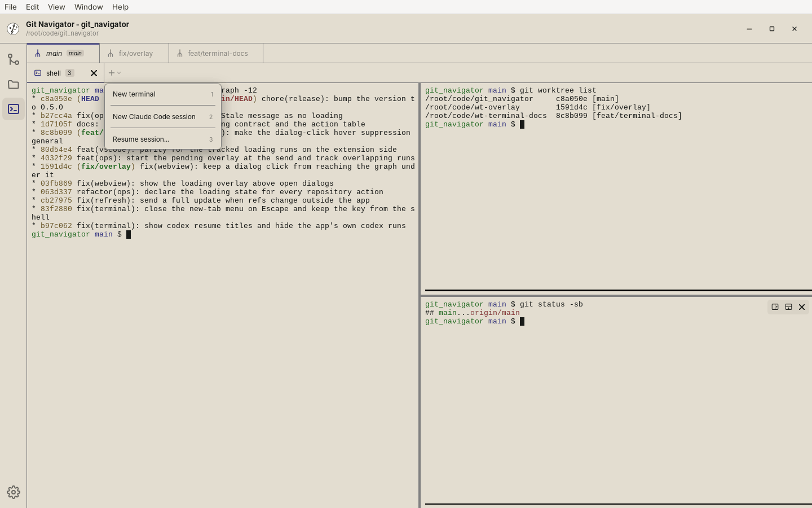Image resolution: width=812 pixels, height=508 pixels.
Task: Open the folder view in sidebar
Action: [x=13, y=85]
